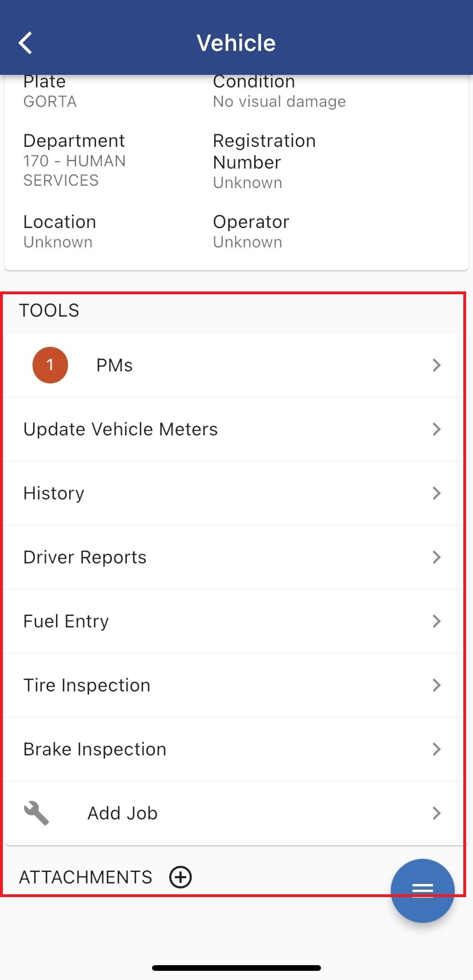Tap the Unknown value under Operator
473x980 pixels.
point(247,242)
